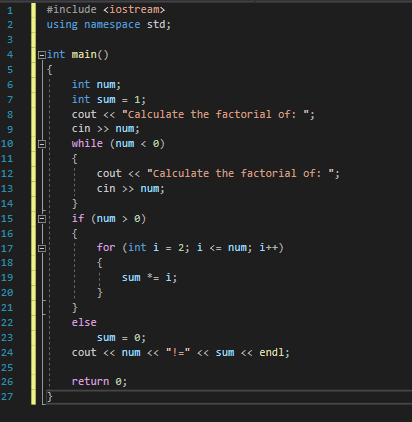The width and height of the screenshot is (412, 422).
Task: Click line number 24 in the gutter
Action: 7,353
